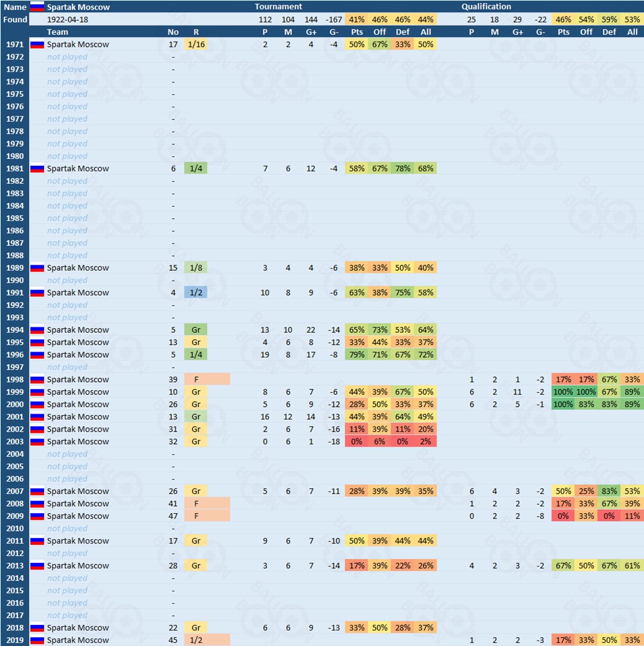Click the Qualification G- '-8' cell for 2009

click(x=540, y=516)
